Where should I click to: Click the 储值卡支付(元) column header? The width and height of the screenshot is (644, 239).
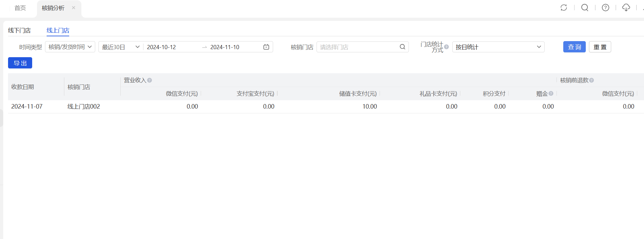(x=358, y=93)
